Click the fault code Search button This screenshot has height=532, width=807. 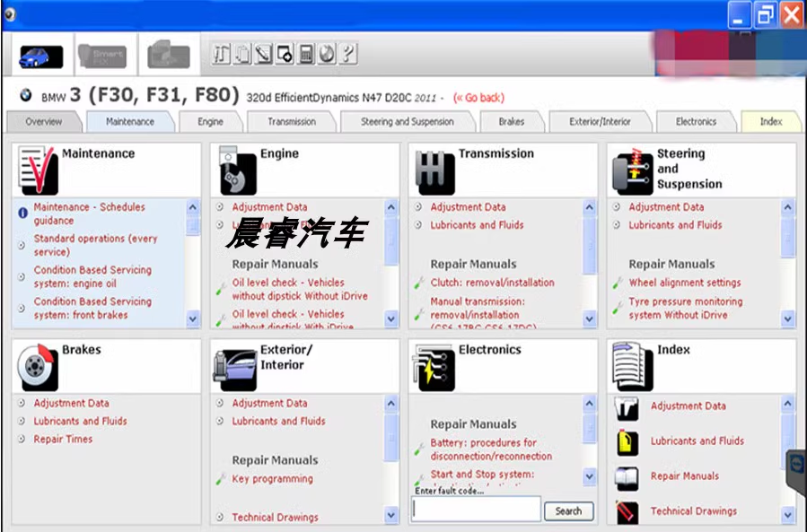point(569,510)
